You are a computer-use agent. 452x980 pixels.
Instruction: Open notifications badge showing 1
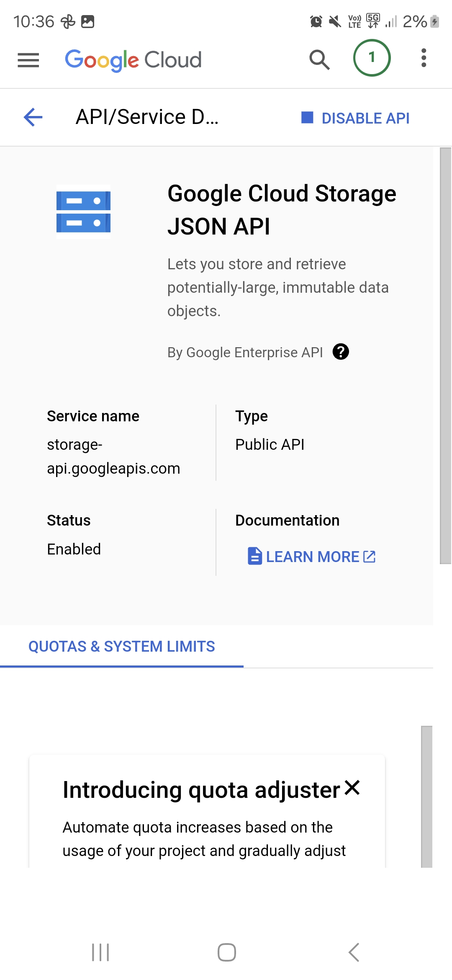click(372, 58)
